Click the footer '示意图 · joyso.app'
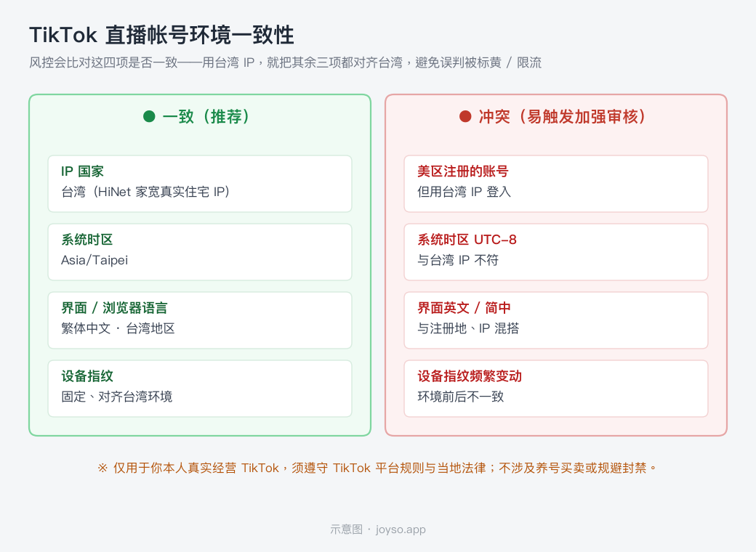This screenshot has height=552, width=756. (378, 529)
